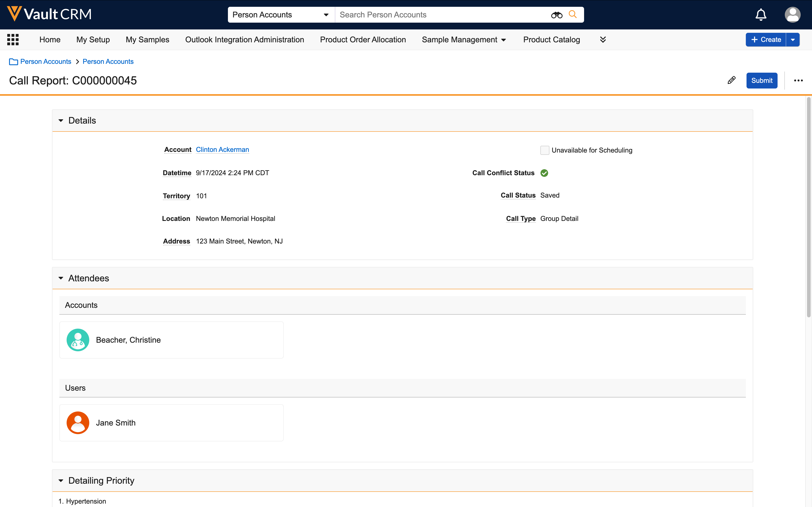Open the three-dot more actions menu
Viewport: 812px width, 507px height.
[x=798, y=81]
